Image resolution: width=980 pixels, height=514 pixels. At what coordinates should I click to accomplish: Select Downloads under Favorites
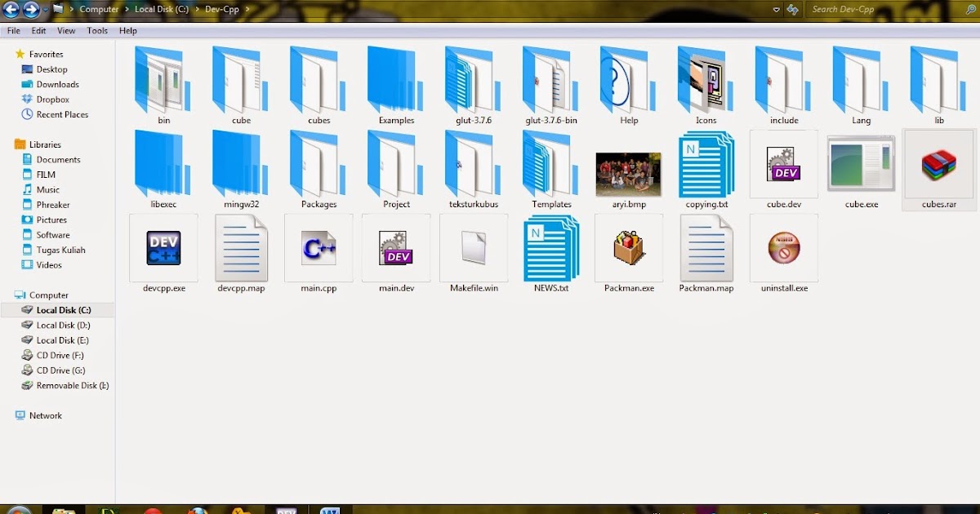[x=58, y=84]
